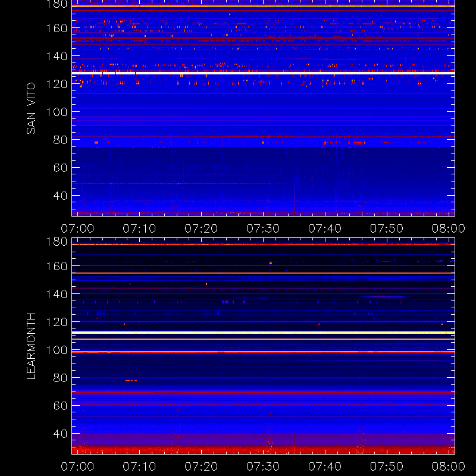Choose the 07:20 time label below Learmonth plot
Image resolution: width=476 pixels, height=476 pixels.
[x=201, y=466]
